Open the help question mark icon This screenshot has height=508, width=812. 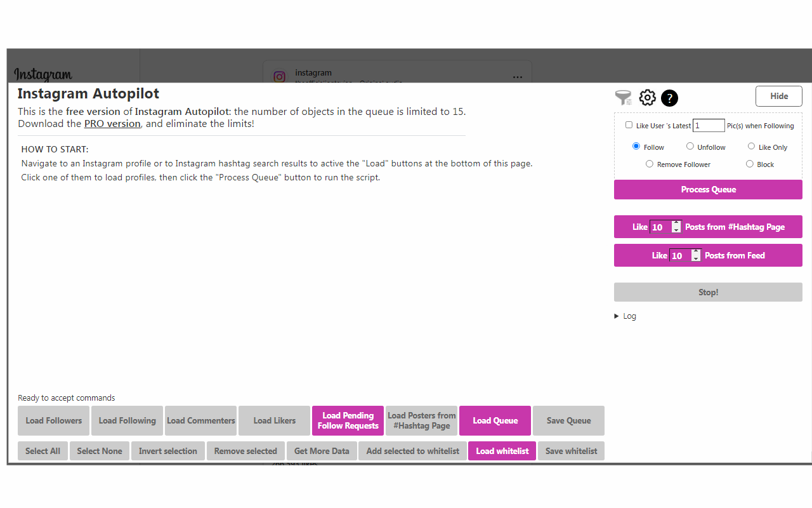point(669,98)
